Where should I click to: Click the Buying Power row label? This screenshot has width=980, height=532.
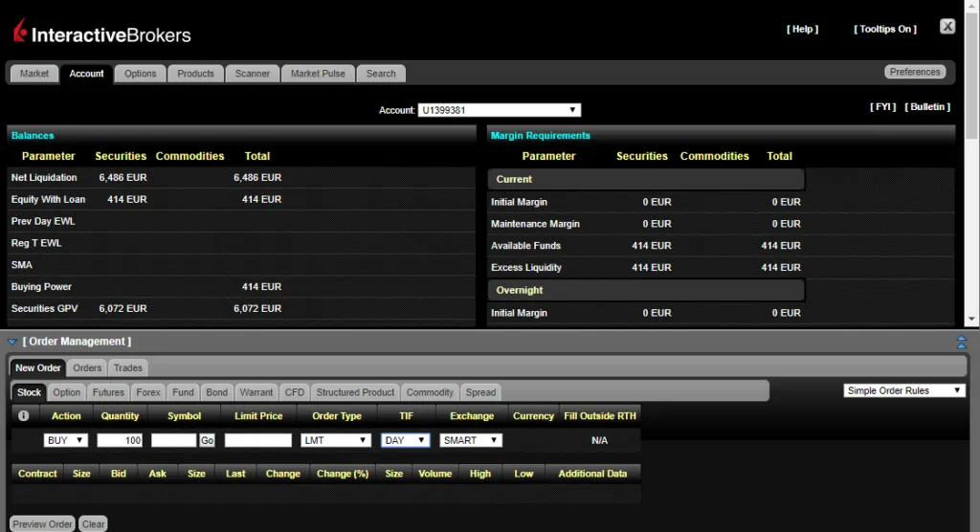41,287
